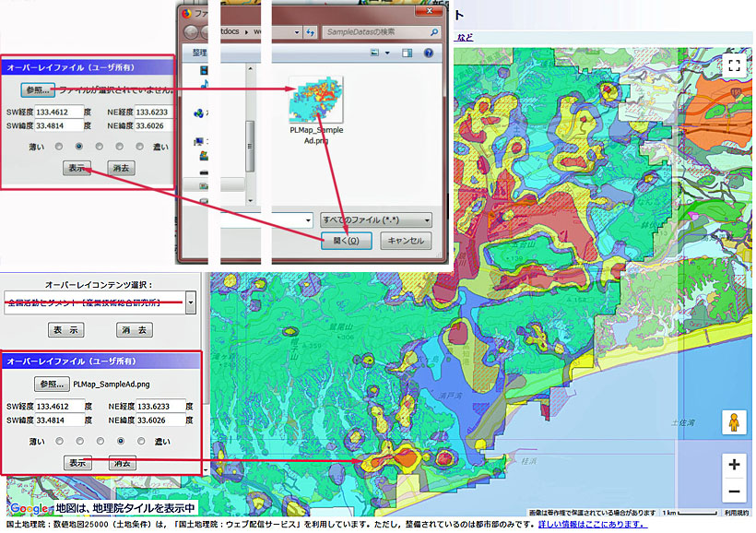Screen dimensions: 756x533
Task: Open the 整理 menu in file dialog
Action: point(199,53)
